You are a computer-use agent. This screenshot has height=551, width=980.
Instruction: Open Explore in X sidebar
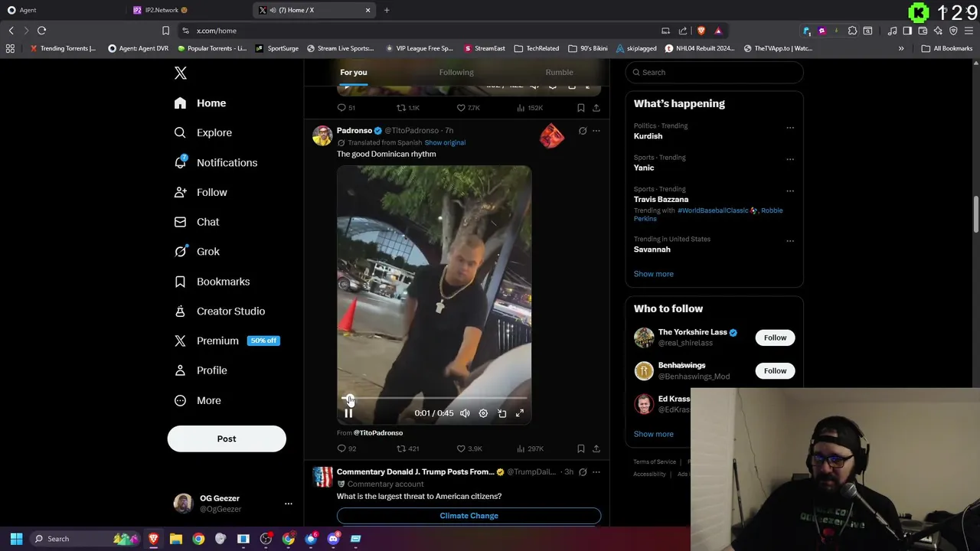[203, 132]
